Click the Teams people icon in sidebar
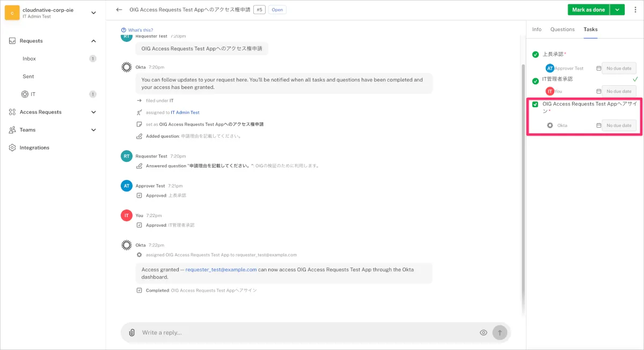Image resolution: width=644 pixels, height=350 pixels. tap(12, 130)
